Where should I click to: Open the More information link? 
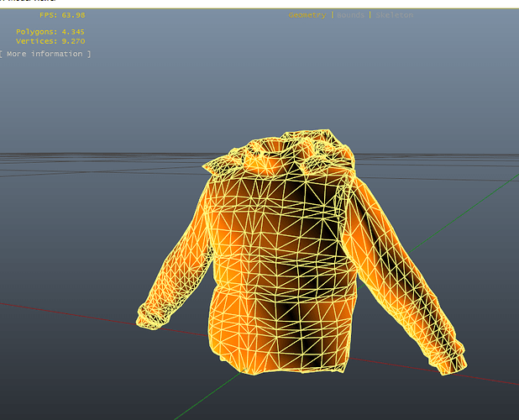click(x=45, y=54)
